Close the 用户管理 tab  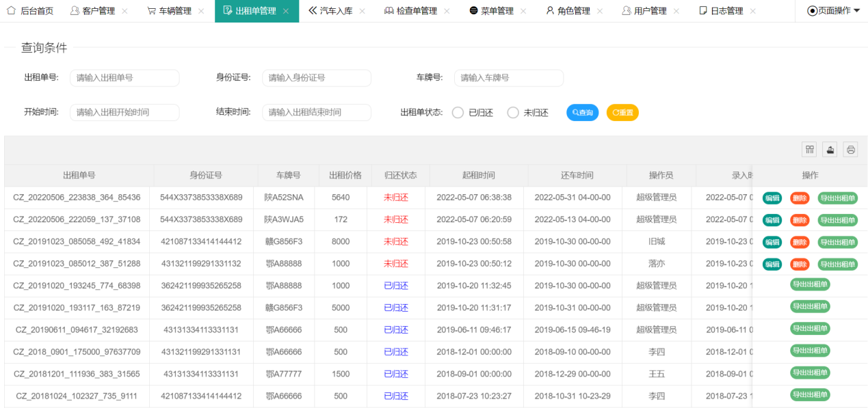click(676, 11)
